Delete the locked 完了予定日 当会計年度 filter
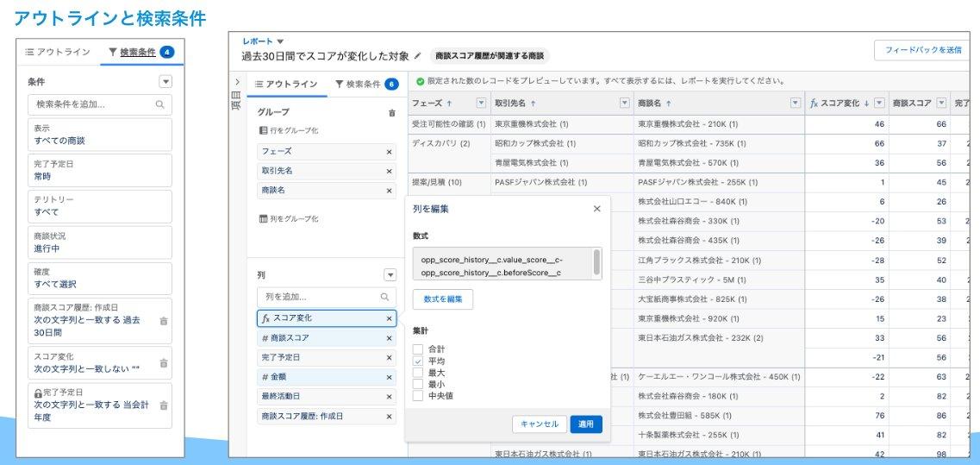 (x=164, y=405)
